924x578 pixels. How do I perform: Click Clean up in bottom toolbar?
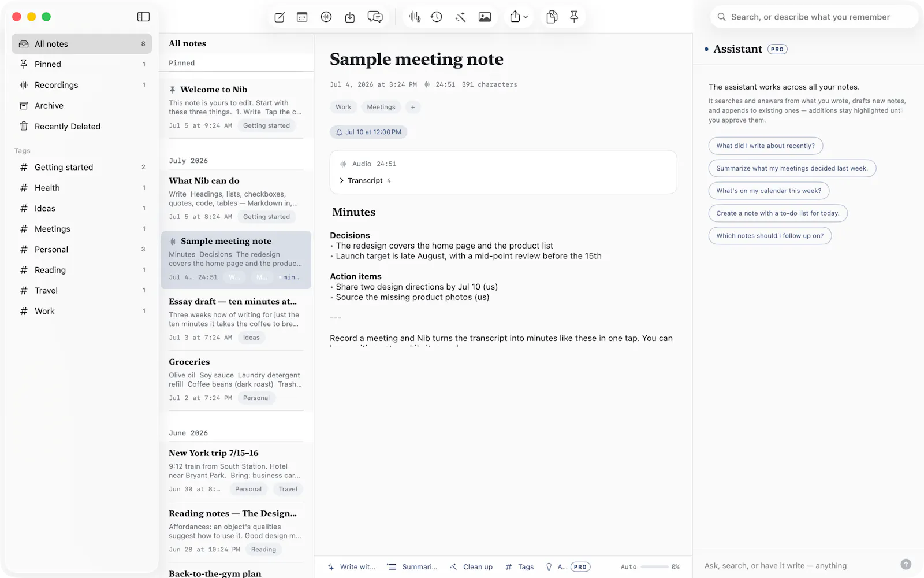coord(472,567)
